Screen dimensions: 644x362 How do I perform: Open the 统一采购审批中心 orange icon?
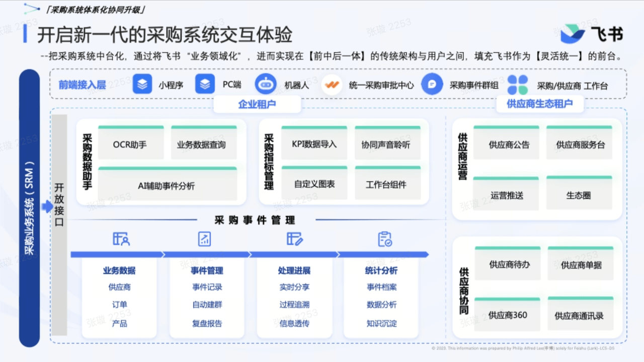tap(332, 85)
